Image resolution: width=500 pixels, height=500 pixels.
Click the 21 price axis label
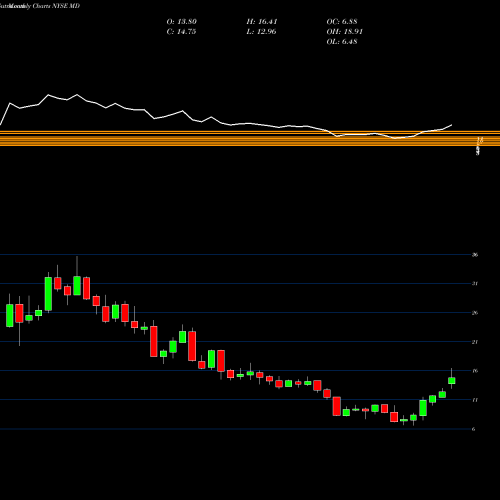pyautogui.click(x=475, y=342)
